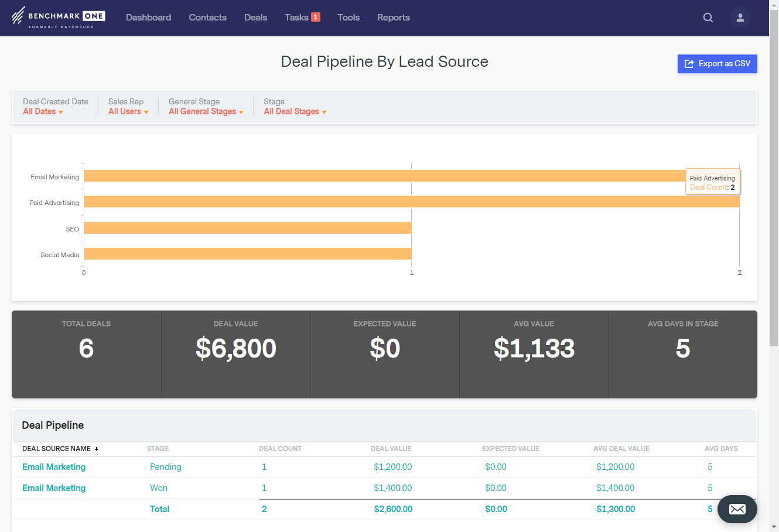The image size is (779, 532).
Task: Open the search magnifier icon
Action: [708, 18]
